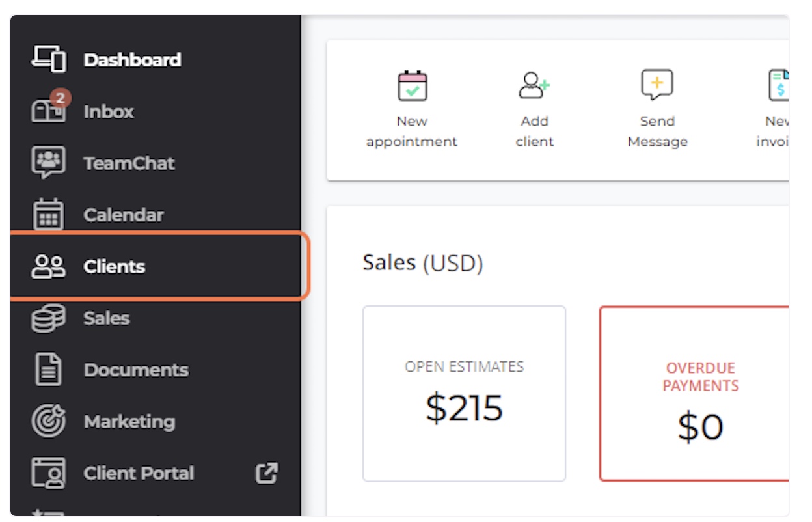812x522 pixels.
Task: Select the Calendar icon in the sidebar
Action: [49, 214]
